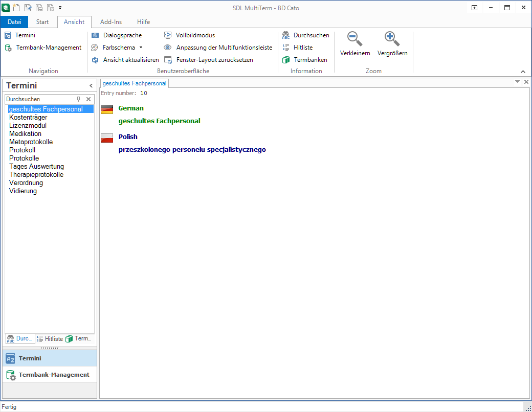Select the term Kostenträger
The height and width of the screenshot is (412, 532).
(x=28, y=118)
